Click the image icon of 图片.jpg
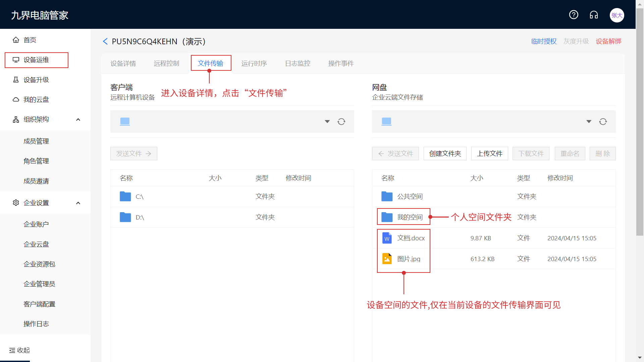The image size is (644, 362). 387,259
